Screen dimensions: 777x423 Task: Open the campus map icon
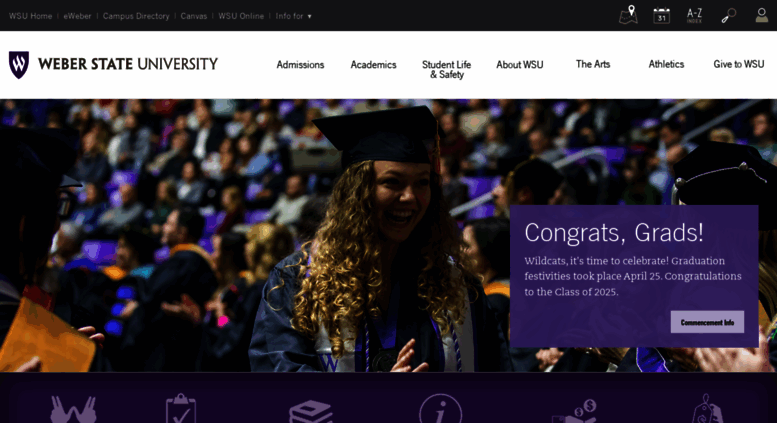(628, 15)
